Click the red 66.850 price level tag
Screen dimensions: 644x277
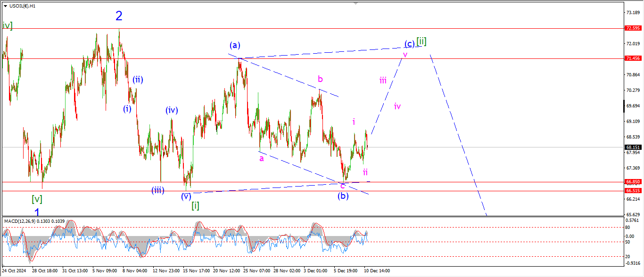632,182
